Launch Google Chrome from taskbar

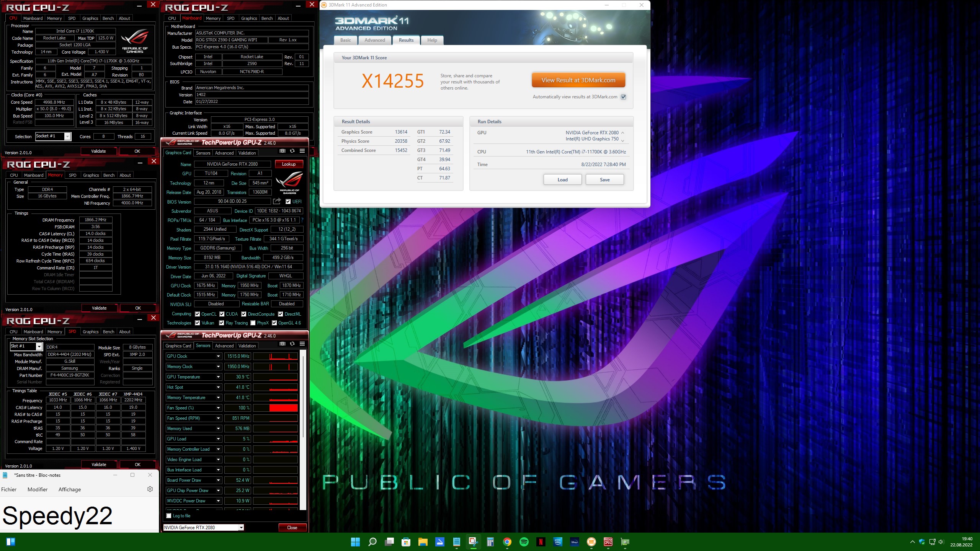[x=507, y=542]
